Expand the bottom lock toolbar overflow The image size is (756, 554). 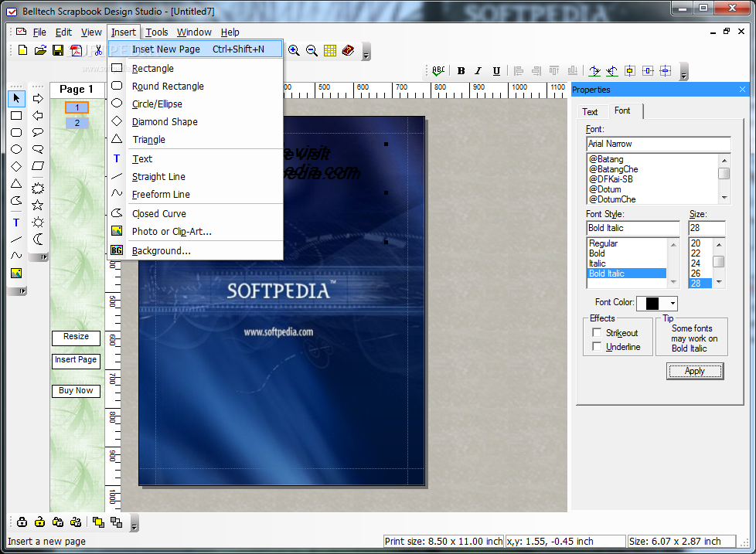[x=135, y=523]
